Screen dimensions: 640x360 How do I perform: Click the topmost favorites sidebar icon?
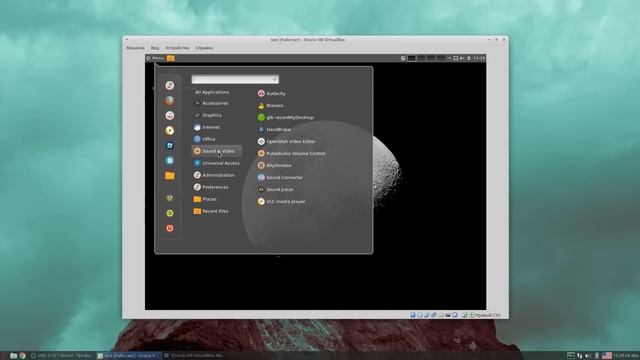point(170,85)
